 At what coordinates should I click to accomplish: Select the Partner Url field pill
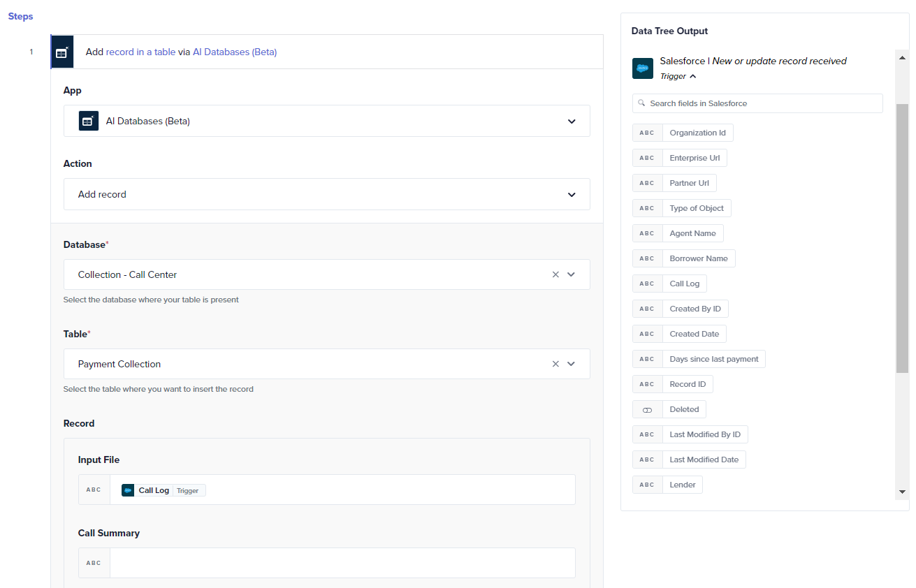[674, 183]
